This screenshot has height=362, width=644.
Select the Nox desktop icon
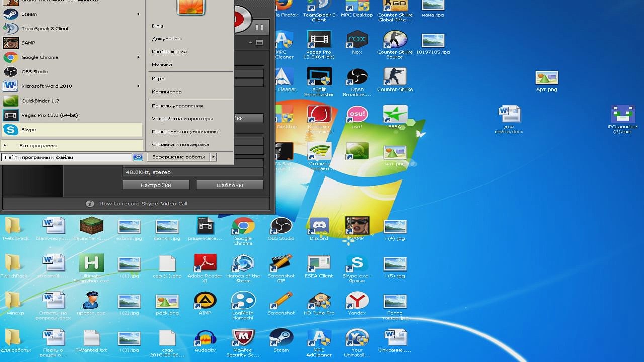click(x=357, y=43)
